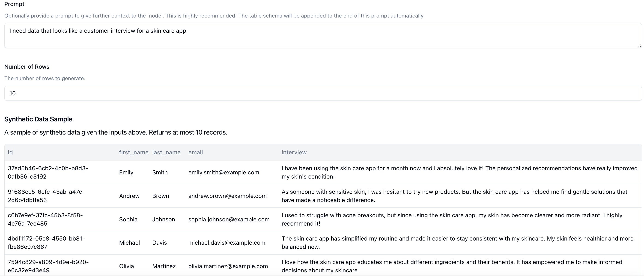The height and width of the screenshot is (276, 644).
Task: Click the resize handle of Prompt textarea
Action: (639, 46)
